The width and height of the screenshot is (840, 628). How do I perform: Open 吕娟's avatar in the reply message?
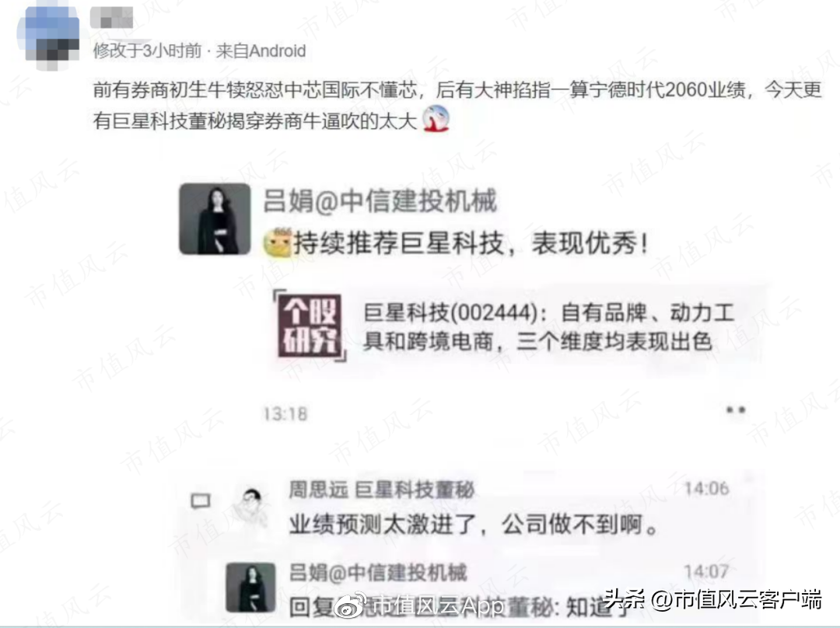pyautogui.click(x=250, y=588)
